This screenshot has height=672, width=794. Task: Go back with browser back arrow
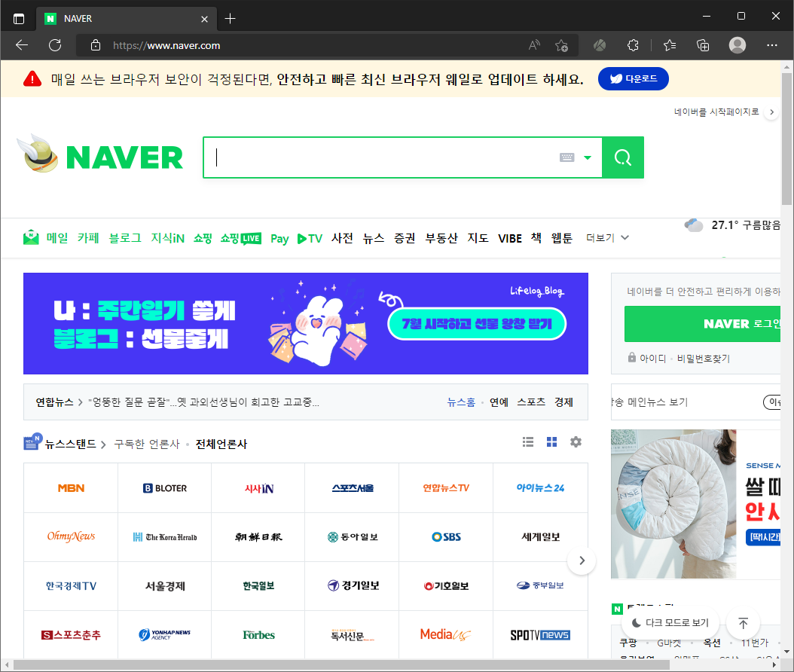21,45
